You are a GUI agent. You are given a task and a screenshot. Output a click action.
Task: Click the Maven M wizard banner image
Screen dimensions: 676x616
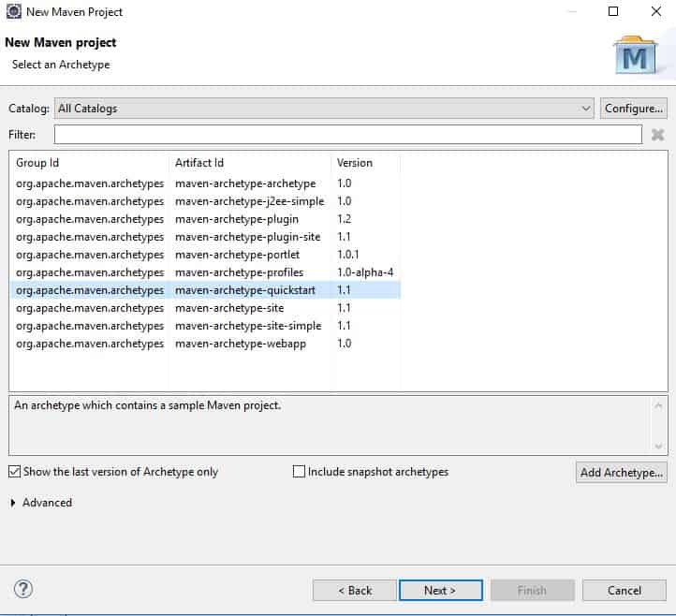(635, 55)
